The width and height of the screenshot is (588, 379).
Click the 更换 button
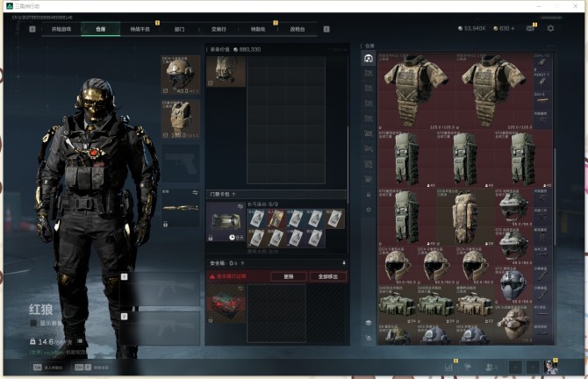(x=289, y=276)
